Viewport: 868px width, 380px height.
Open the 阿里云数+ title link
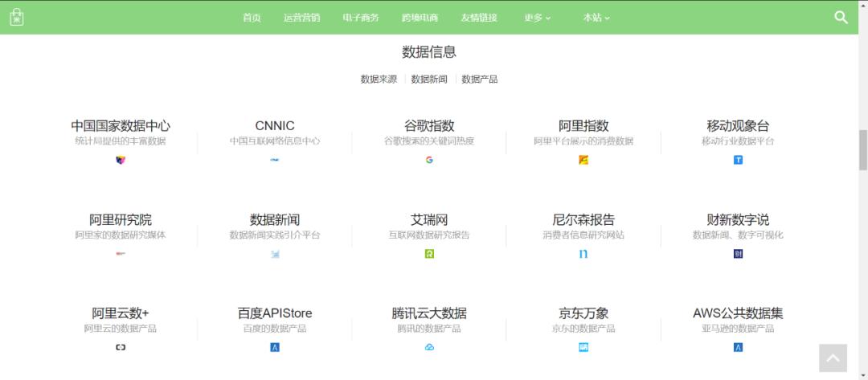[121, 313]
